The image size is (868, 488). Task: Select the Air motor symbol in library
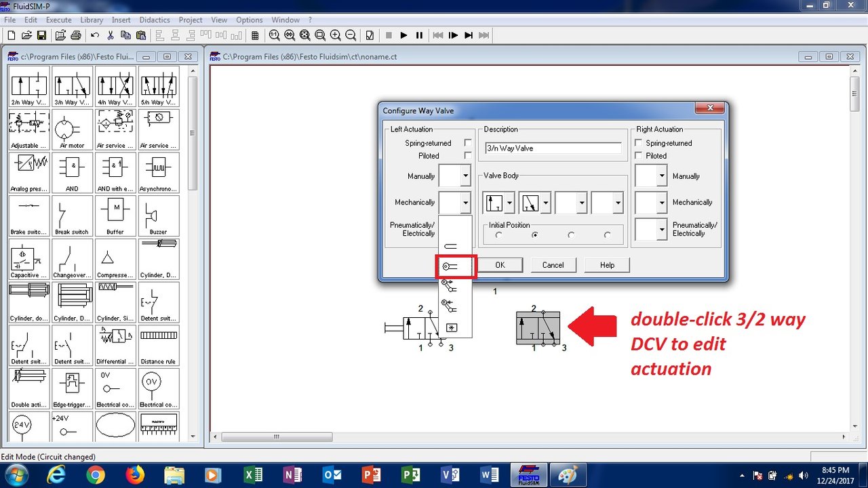tap(72, 128)
